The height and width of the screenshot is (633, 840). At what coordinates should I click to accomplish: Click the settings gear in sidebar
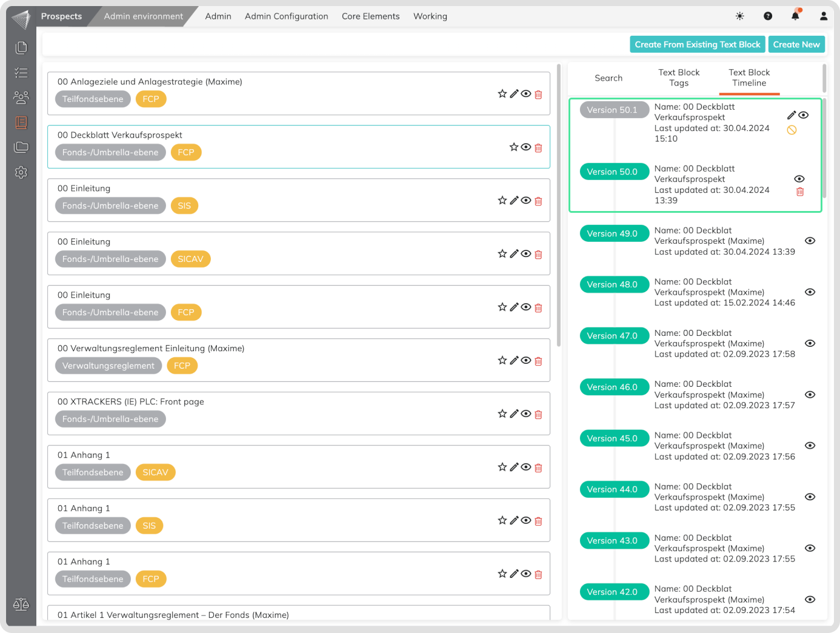pos(21,172)
